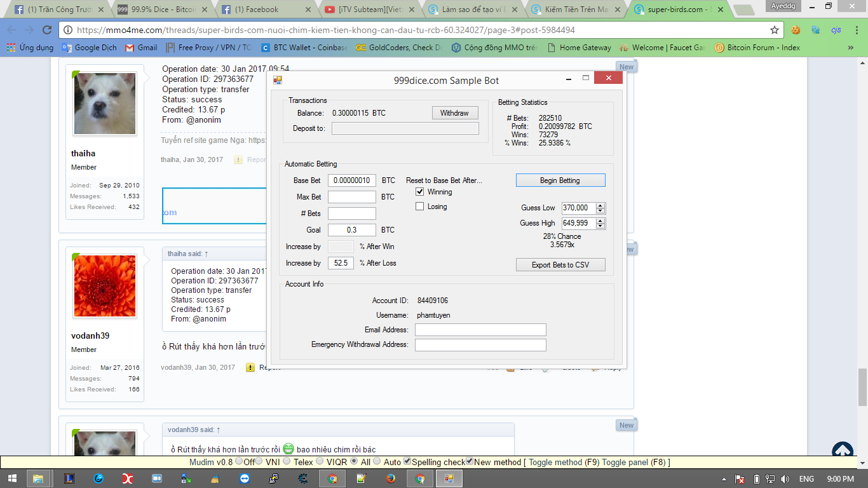
Task: Click thaiha's white dog avatar
Action: coord(105,104)
